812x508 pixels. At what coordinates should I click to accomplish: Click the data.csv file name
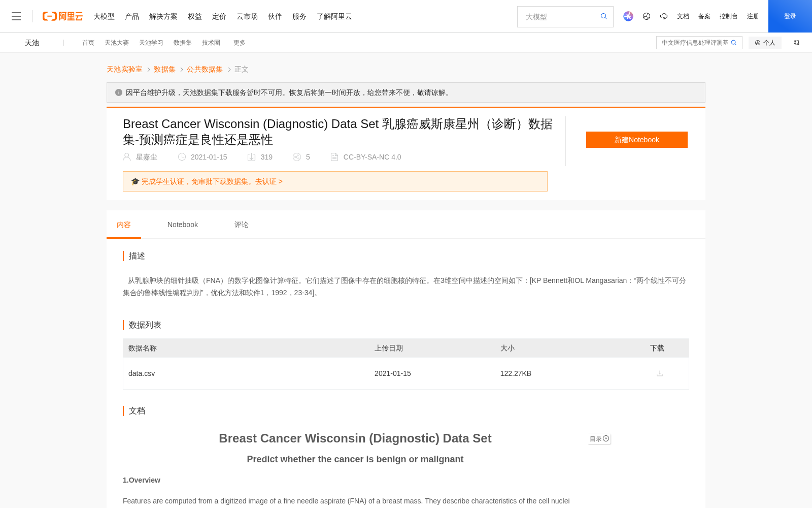point(142,373)
